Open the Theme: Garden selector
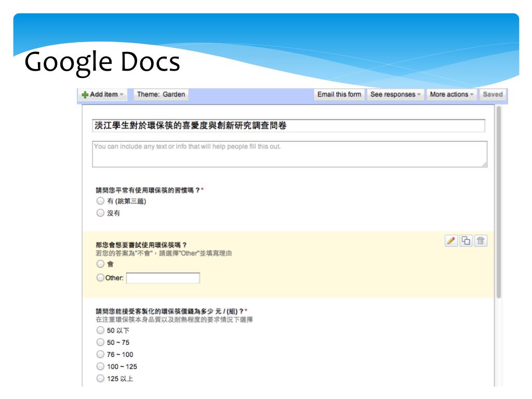Viewport: 532px width, 399px height. [x=161, y=95]
